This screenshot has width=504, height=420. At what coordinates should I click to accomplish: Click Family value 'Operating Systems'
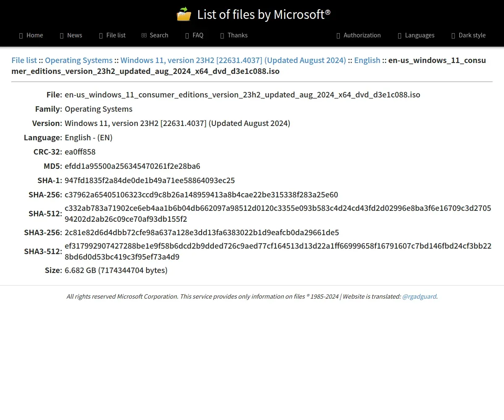tap(98, 109)
